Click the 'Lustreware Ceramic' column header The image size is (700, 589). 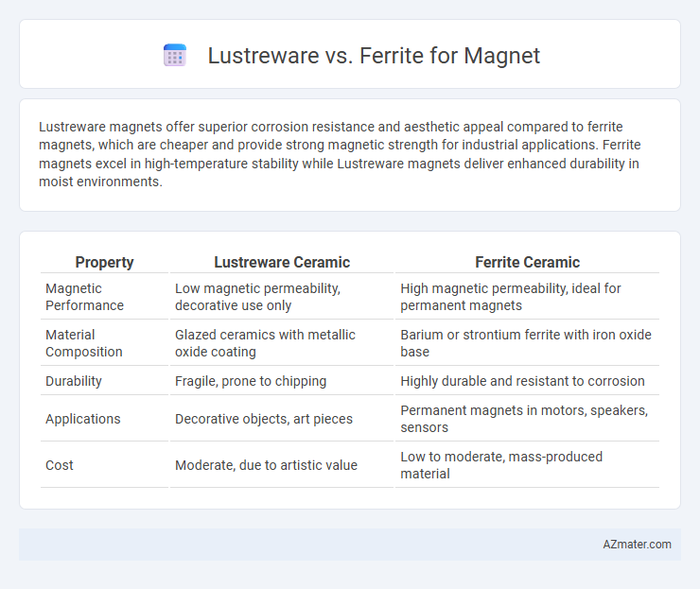click(x=282, y=263)
